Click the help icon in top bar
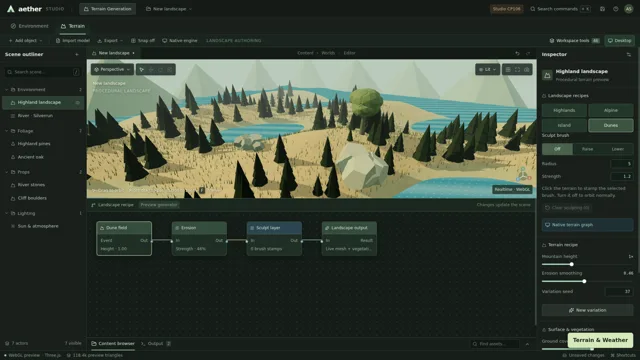 [x=615, y=9]
